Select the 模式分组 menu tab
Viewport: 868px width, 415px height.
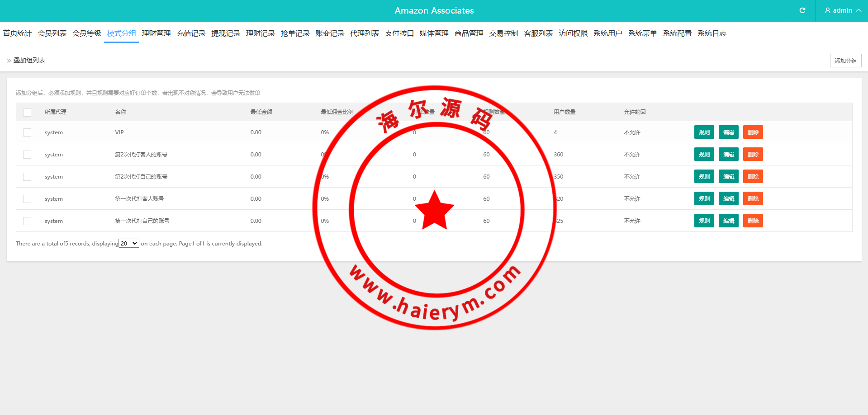[x=121, y=33]
